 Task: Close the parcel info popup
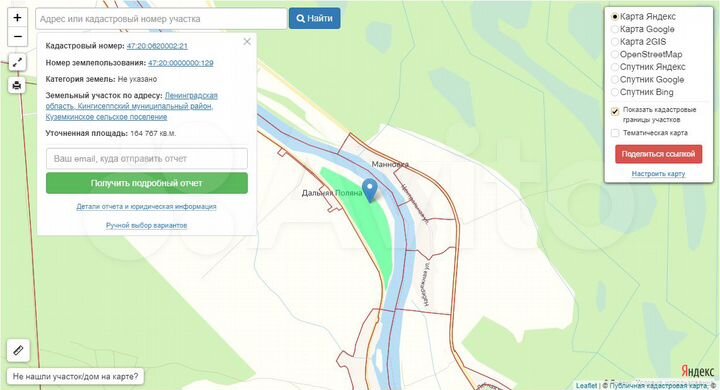(x=247, y=42)
